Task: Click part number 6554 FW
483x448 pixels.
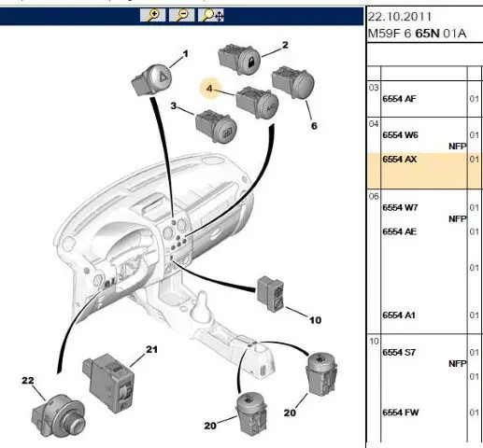Action: 401,413
